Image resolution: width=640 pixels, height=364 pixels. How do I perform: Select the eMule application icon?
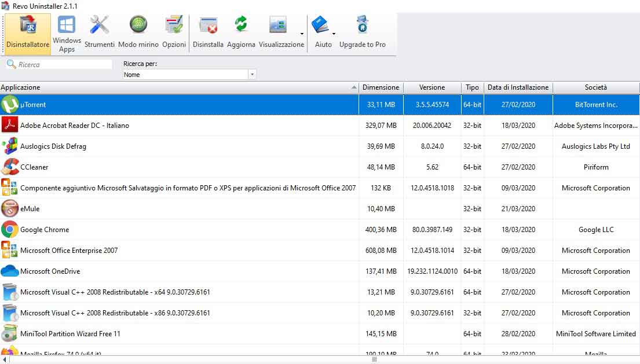[x=9, y=208]
